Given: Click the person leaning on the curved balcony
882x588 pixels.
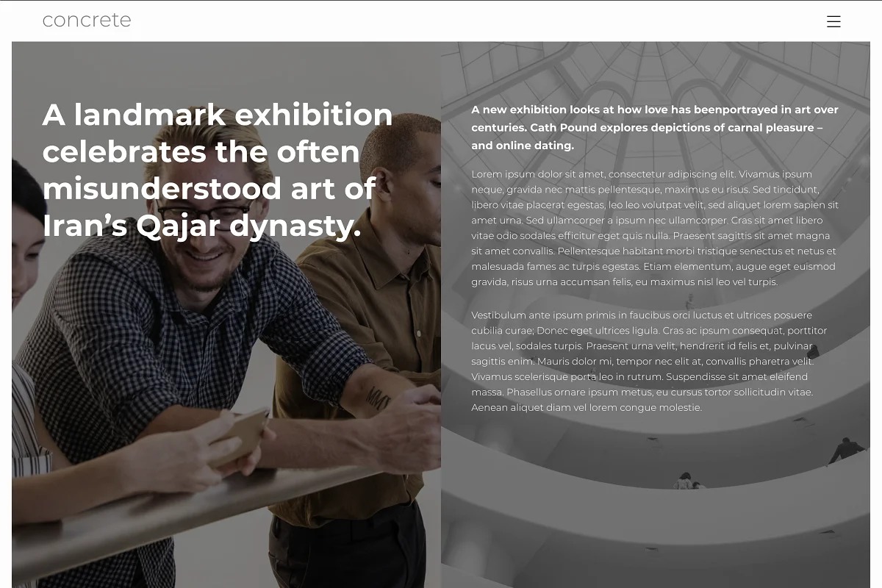Looking at the screenshot, I should coord(847,451).
